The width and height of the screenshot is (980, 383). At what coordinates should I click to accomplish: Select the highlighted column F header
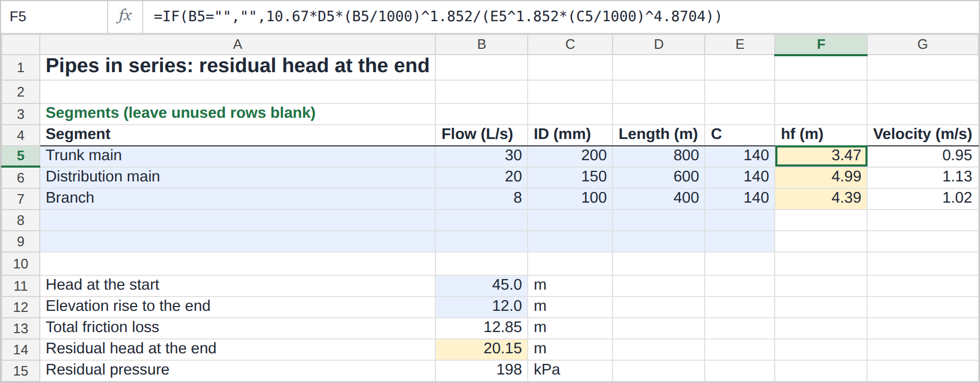[x=821, y=45]
